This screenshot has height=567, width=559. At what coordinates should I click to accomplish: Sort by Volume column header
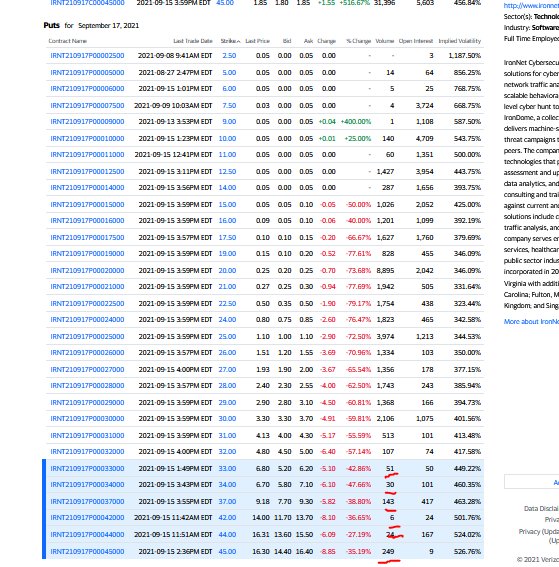pyautogui.click(x=385, y=41)
